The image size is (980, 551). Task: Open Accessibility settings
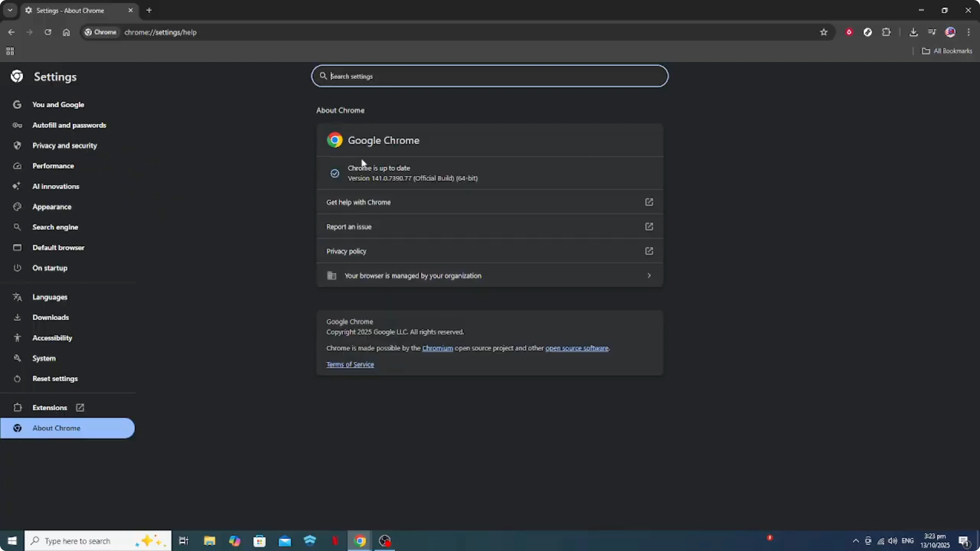click(x=52, y=338)
